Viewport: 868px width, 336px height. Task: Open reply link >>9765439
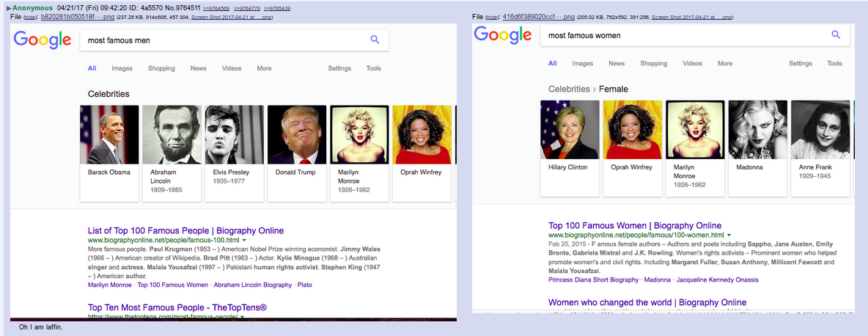point(277,9)
